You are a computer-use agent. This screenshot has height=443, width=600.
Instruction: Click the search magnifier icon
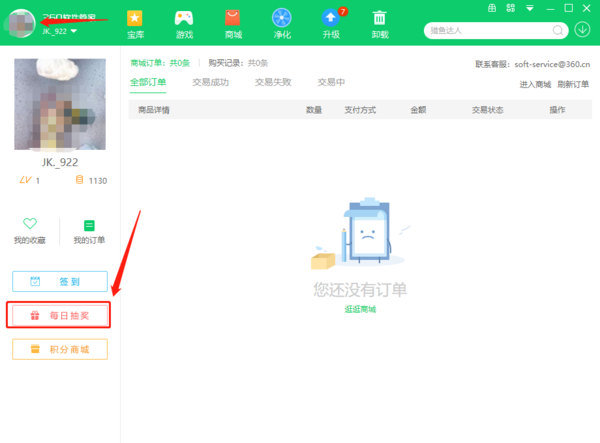click(x=558, y=30)
